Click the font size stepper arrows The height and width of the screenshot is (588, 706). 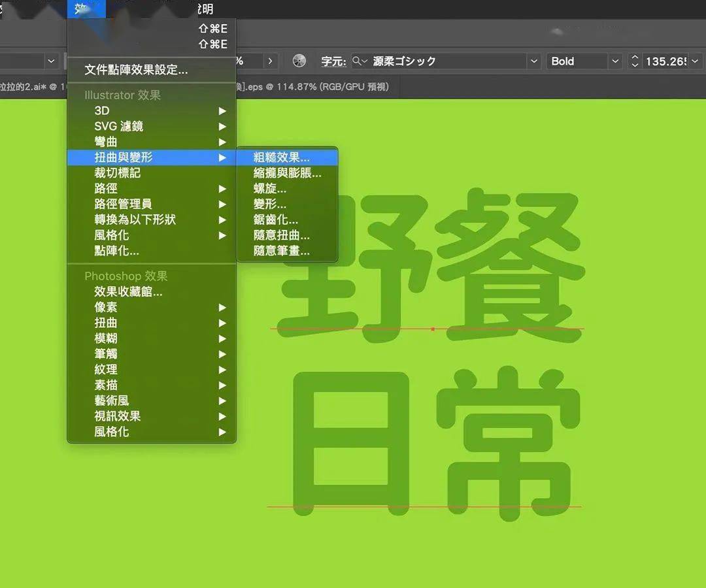[x=634, y=61]
